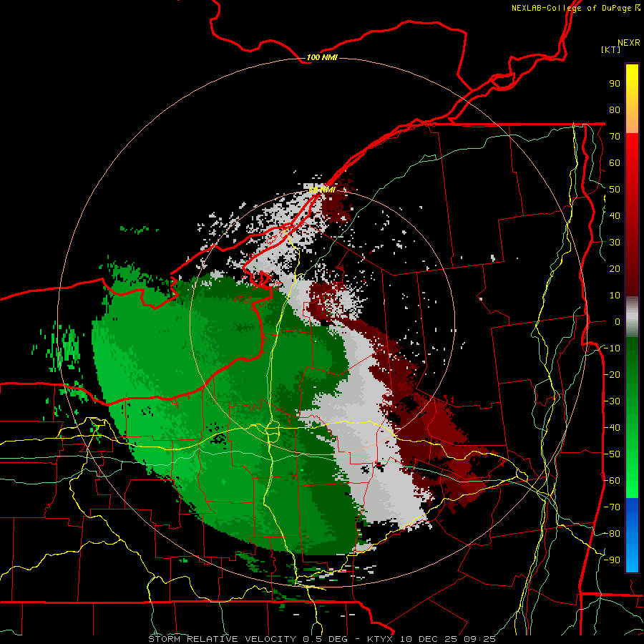Select the positive 30 knots scale label
644x644 pixels.
coord(615,243)
